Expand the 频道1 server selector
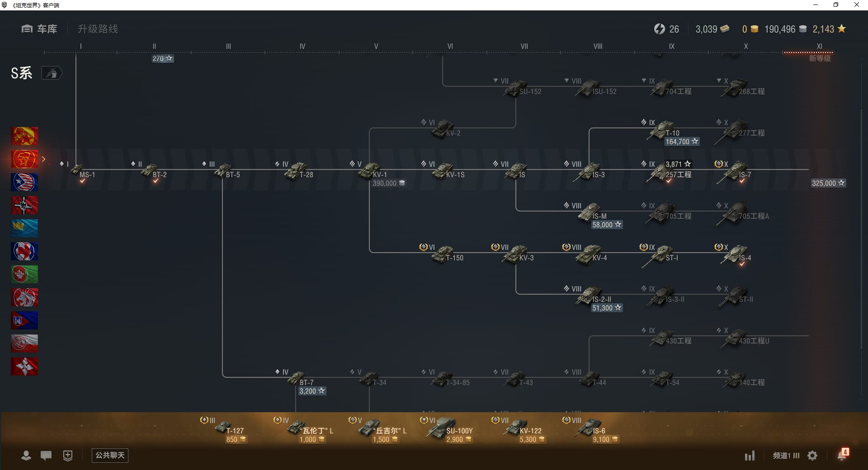The height and width of the screenshot is (470, 868). [x=786, y=456]
